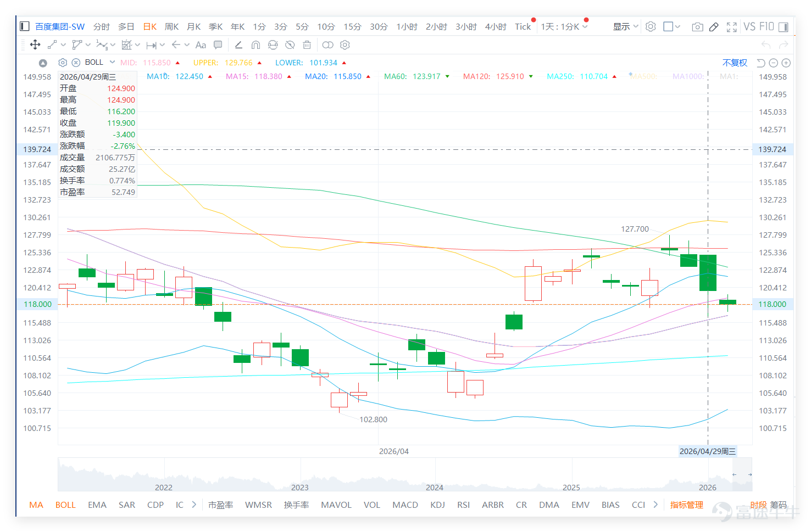Show more main indicators chevron after IC

pos(194,505)
